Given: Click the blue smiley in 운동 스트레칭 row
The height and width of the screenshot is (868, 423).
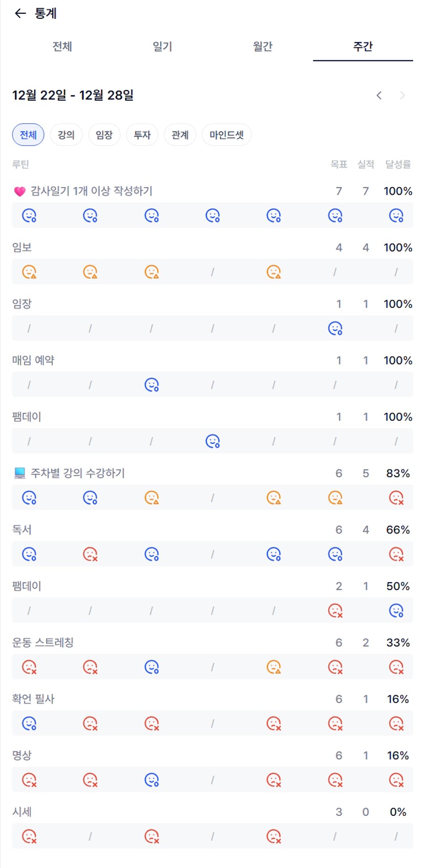Looking at the screenshot, I should [151, 667].
